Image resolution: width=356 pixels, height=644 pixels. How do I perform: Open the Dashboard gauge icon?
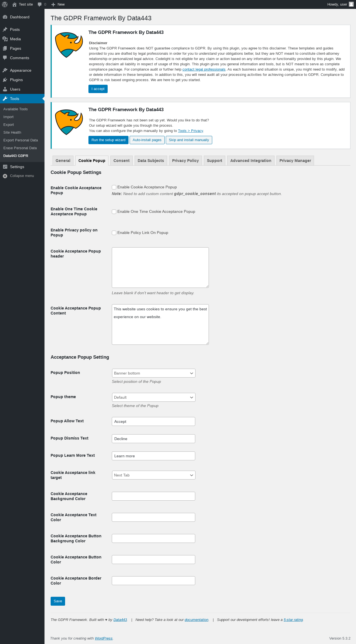tap(5, 17)
